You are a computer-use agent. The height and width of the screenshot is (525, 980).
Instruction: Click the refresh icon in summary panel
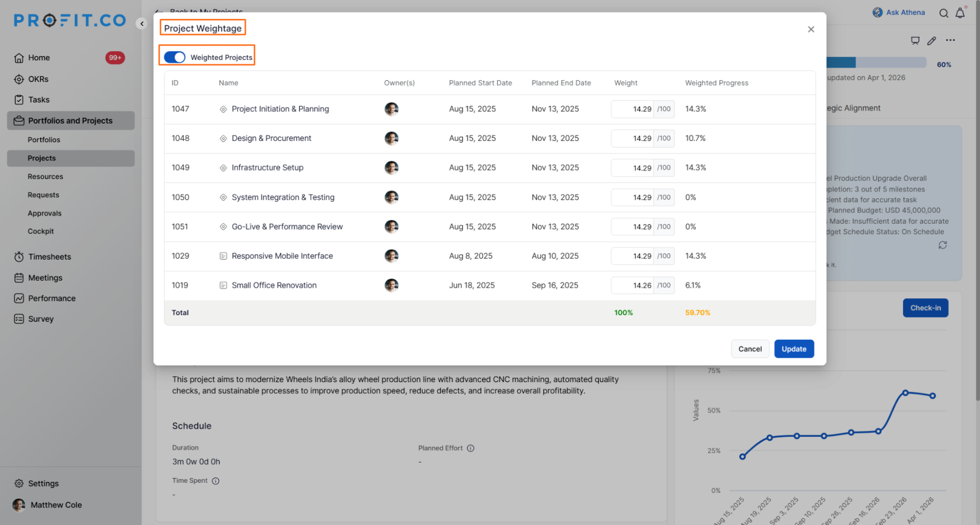[x=942, y=245]
